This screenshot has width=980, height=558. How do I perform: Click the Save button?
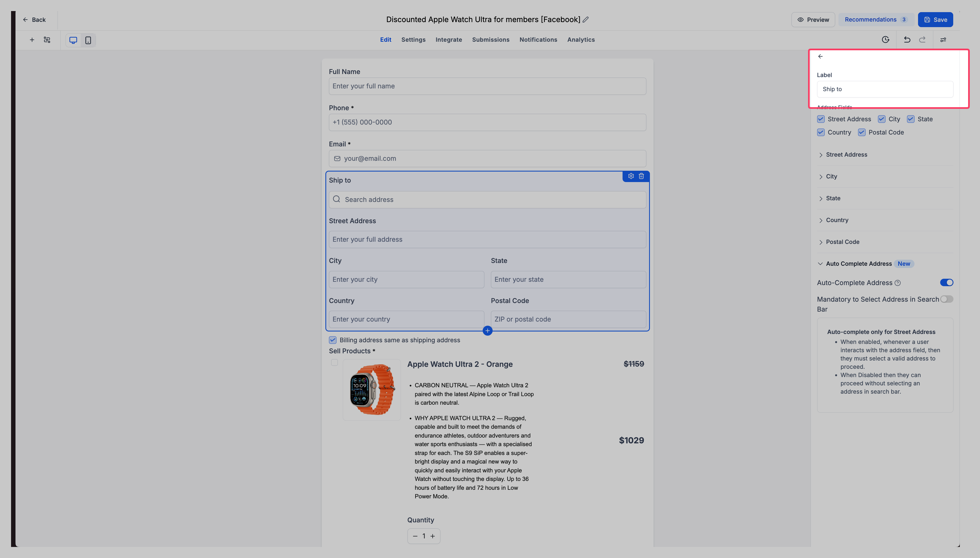point(935,20)
